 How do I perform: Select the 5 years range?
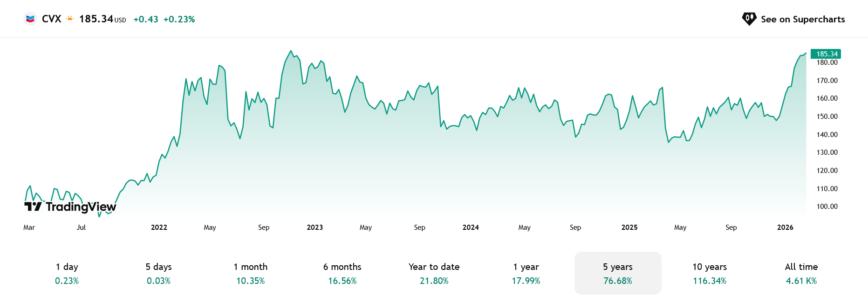(618, 273)
